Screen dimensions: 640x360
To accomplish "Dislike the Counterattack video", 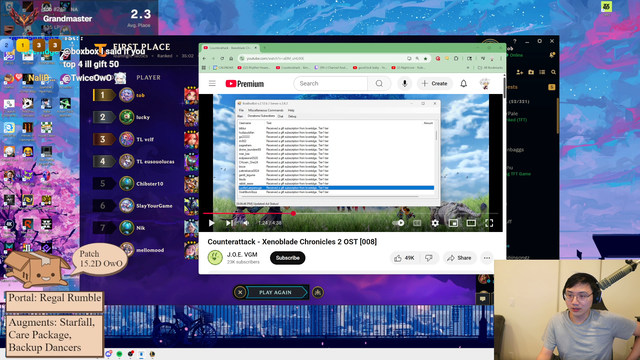I will (x=429, y=258).
